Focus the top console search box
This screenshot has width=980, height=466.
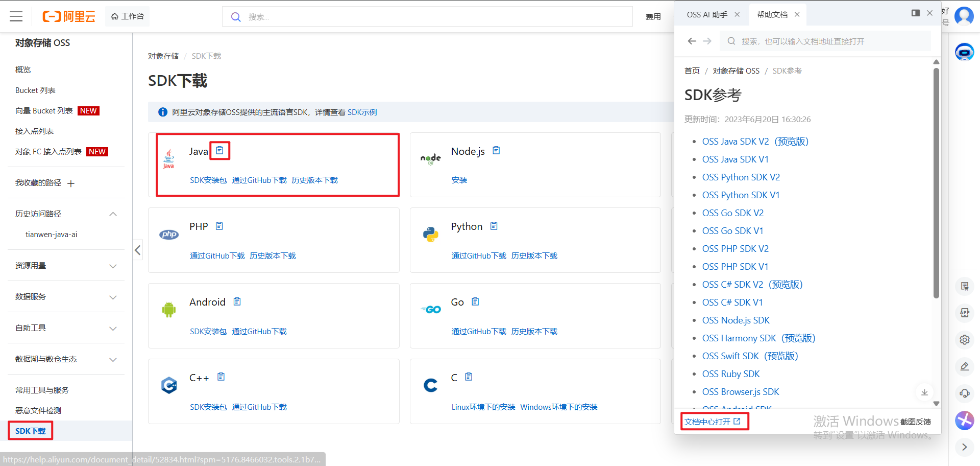427,16
